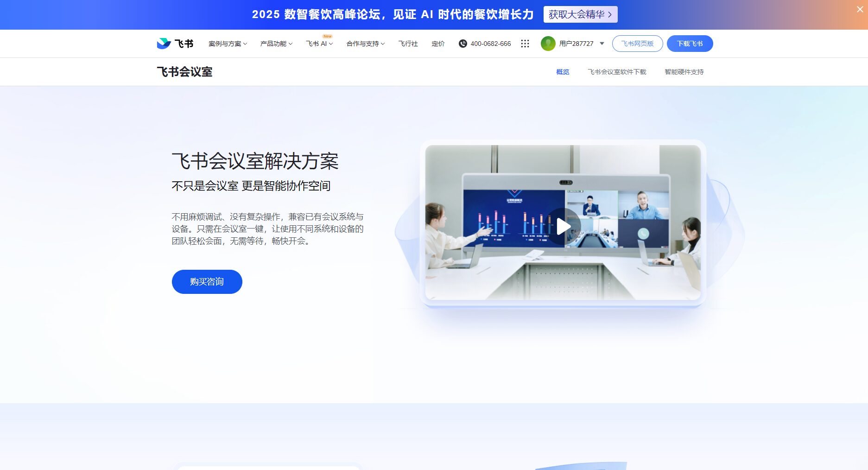Expand the 产品功能 menu
868x470 pixels.
tap(276, 44)
